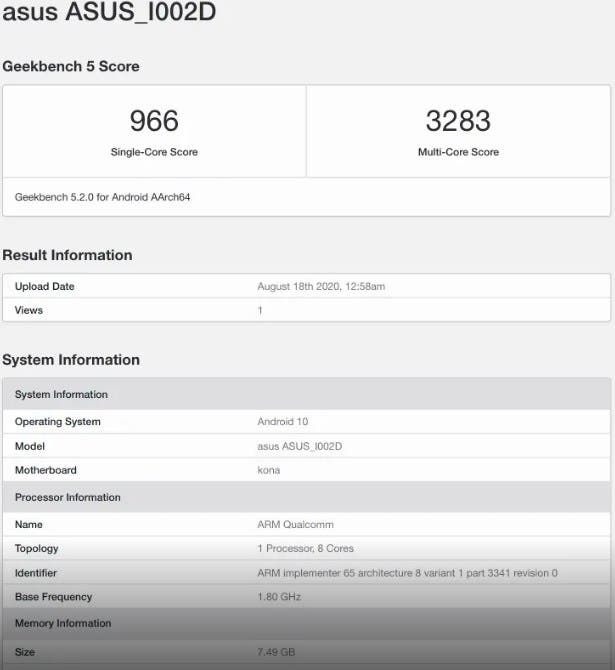Click the Single-Core Score label
Viewport: 615px width, 670px height.
tap(154, 152)
